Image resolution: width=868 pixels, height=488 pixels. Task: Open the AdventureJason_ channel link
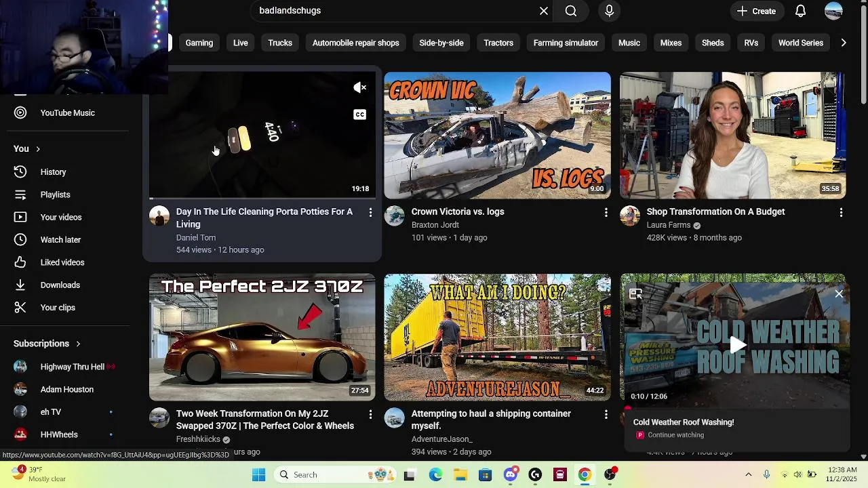442,439
